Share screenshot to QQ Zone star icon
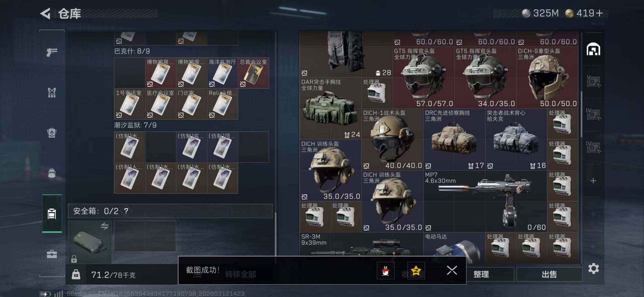644x297 pixels. (416, 271)
